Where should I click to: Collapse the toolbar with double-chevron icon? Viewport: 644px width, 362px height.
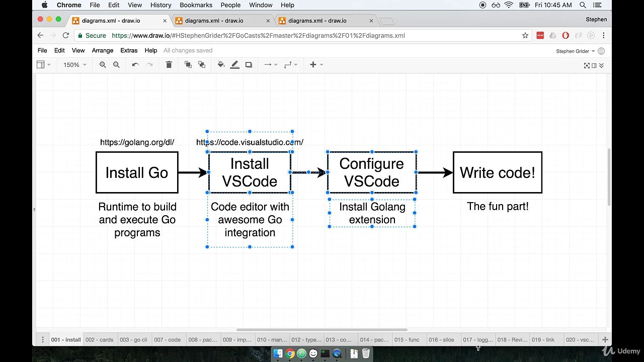pyautogui.click(x=601, y=65)
